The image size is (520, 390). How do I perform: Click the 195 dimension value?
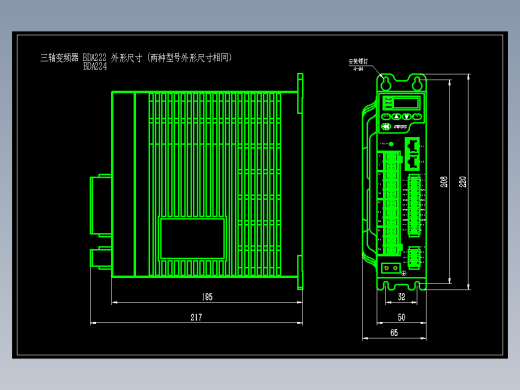pyautogui.click(x=207, y=297)
